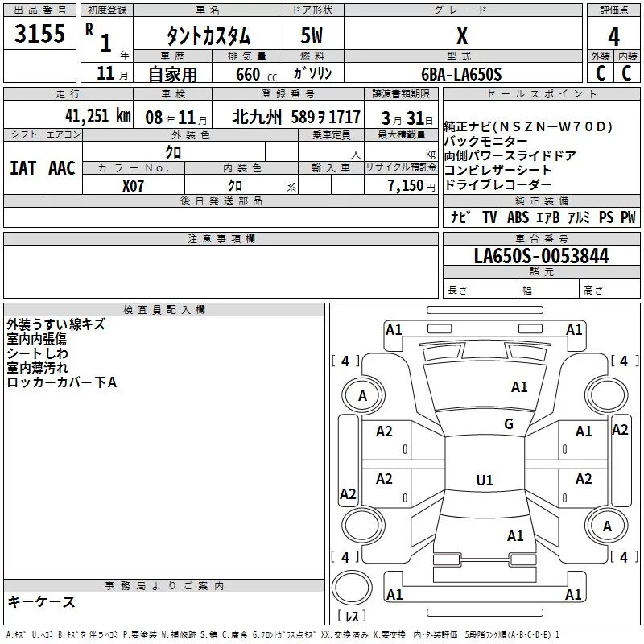Click the inspection expiry 08年11月
Viewport: 644px width, 644px height.
(176, 118)
